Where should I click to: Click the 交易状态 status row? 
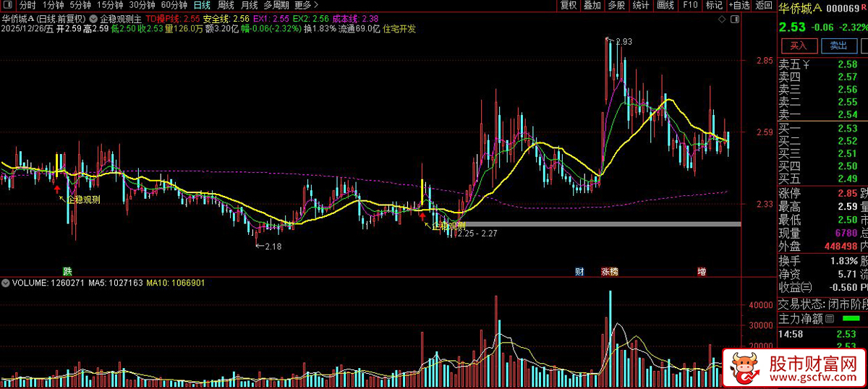point(822,304)
